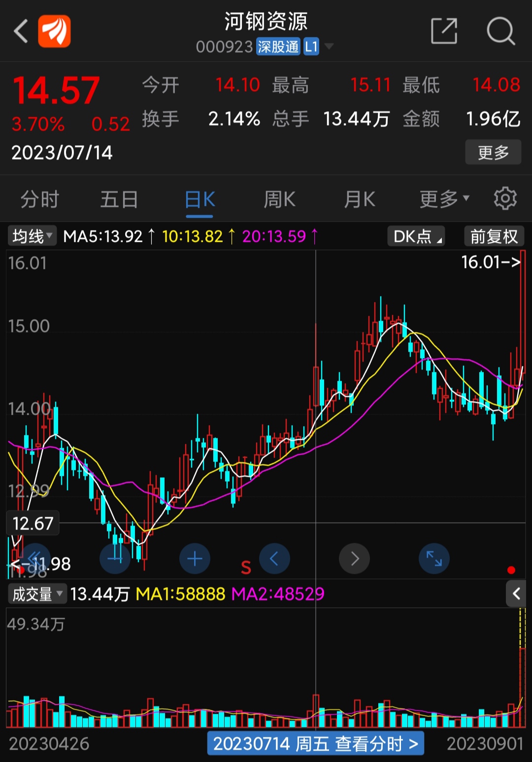The width and height of the screenshot is (532, 762).
Task: Open the 前复权 adjustment dropdown
Action: coord(494,236)
